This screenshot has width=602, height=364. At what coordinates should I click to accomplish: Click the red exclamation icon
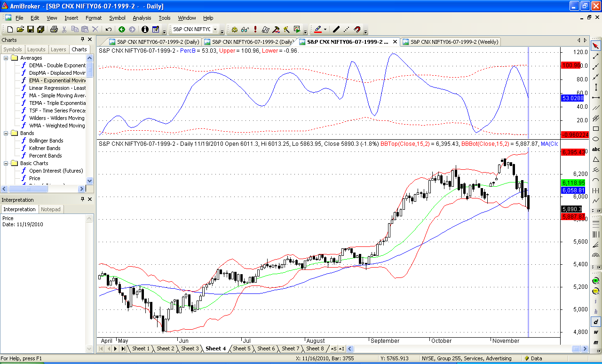coord(255,29)
